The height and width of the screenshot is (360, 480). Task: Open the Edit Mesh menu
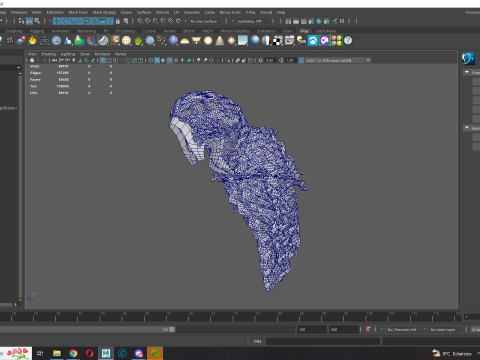[x=55, y=12]
